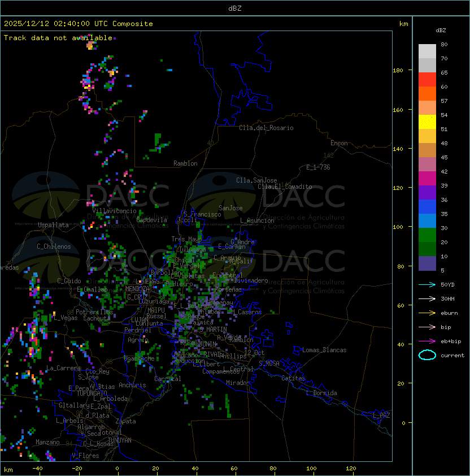The image size is (470, 476).
Task: Click the Ugarteche map label
Action: (x=140, y=358)
